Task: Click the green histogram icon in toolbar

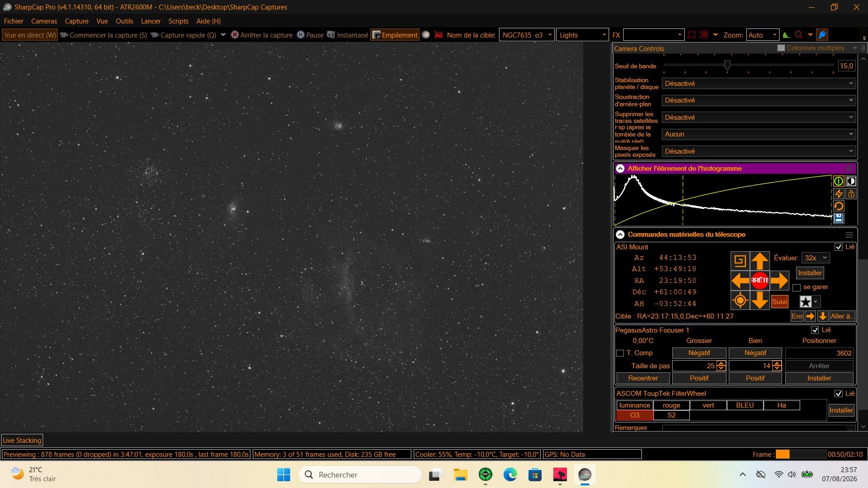Action: (x=787, y=35)
